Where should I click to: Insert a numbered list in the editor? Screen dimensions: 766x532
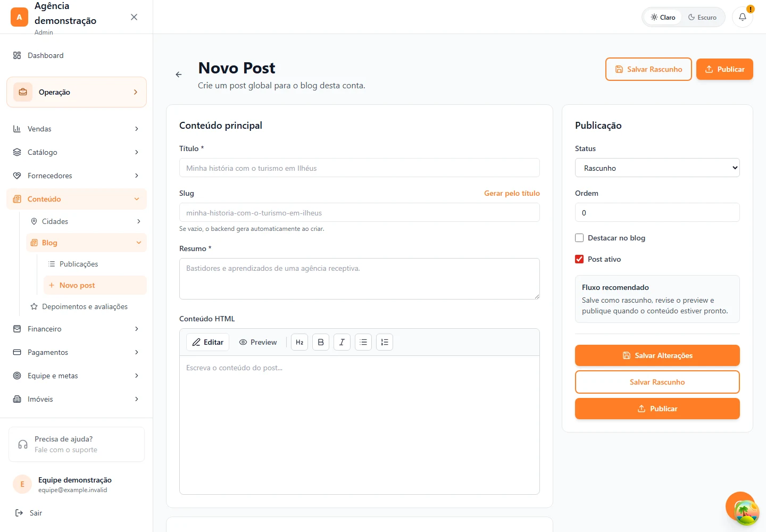point(385,342)
